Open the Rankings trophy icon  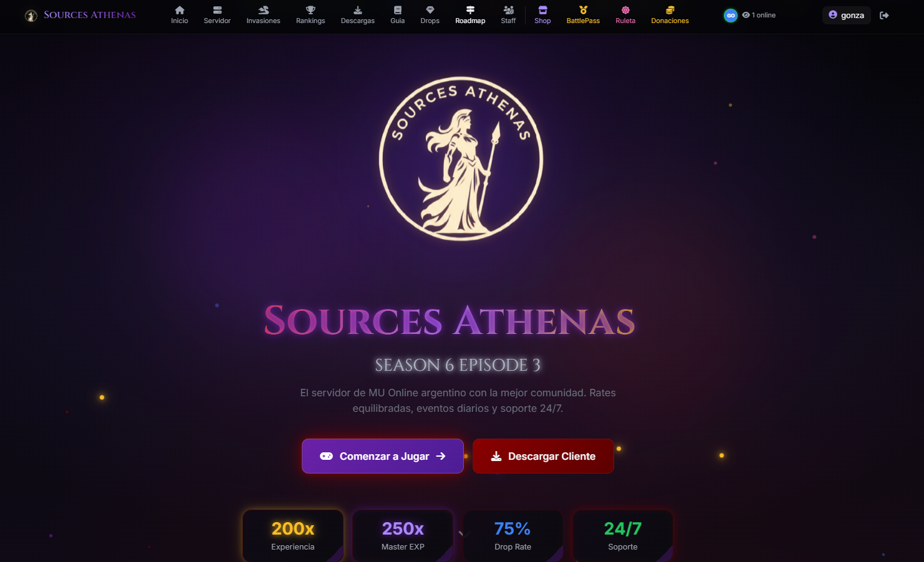click(310, 10)
